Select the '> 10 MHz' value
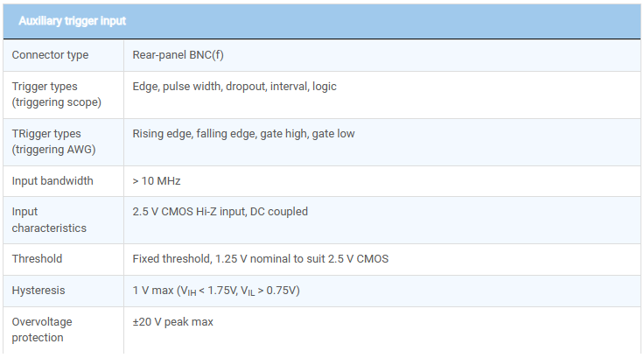Image resolution: width=644 pixels, height=358 pixels. (x=157, y=181)
